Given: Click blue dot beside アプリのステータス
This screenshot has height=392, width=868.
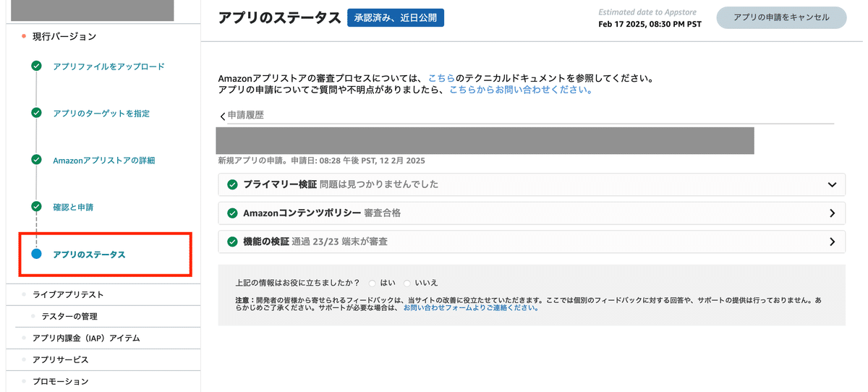Looking at the screenshot, I should click(37, 254).
